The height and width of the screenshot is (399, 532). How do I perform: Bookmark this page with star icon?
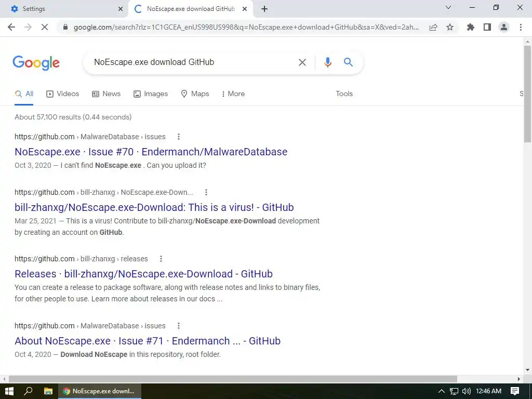point(450,27)
